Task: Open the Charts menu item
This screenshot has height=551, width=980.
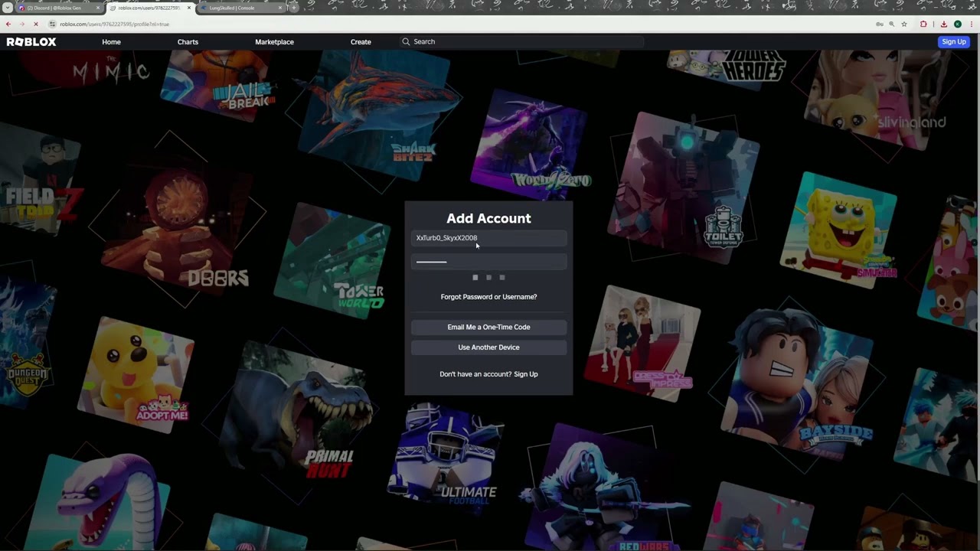Action: point(188,42)
